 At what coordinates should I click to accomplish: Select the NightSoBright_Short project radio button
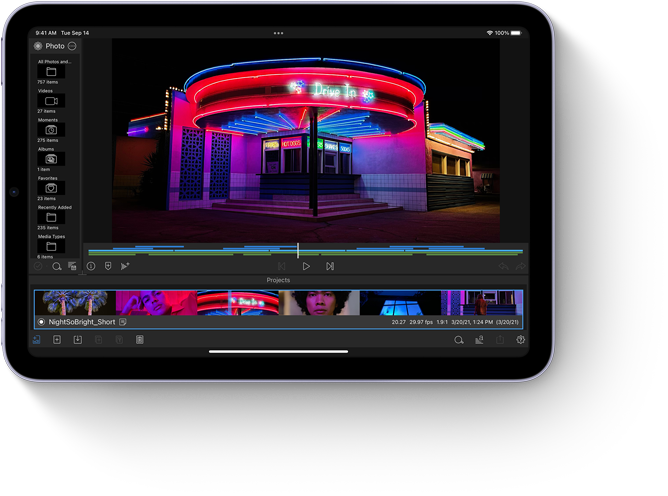coord(41,322)
